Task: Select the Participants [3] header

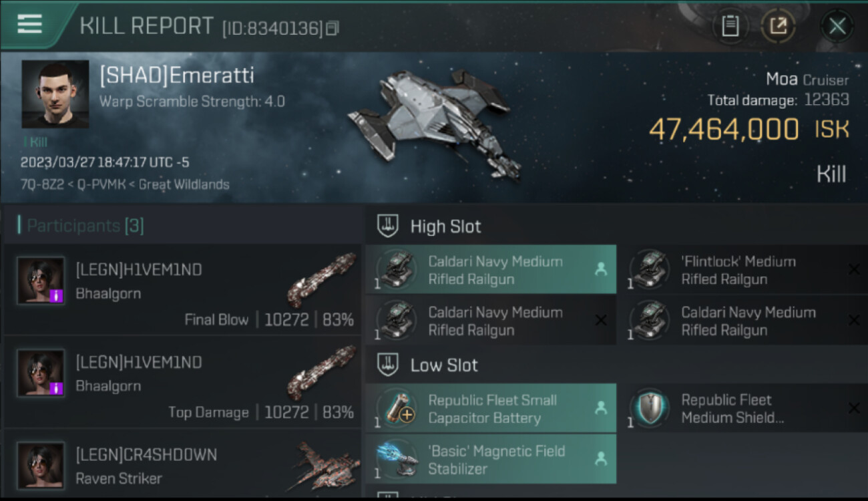Action: click(x=81, y=226)
